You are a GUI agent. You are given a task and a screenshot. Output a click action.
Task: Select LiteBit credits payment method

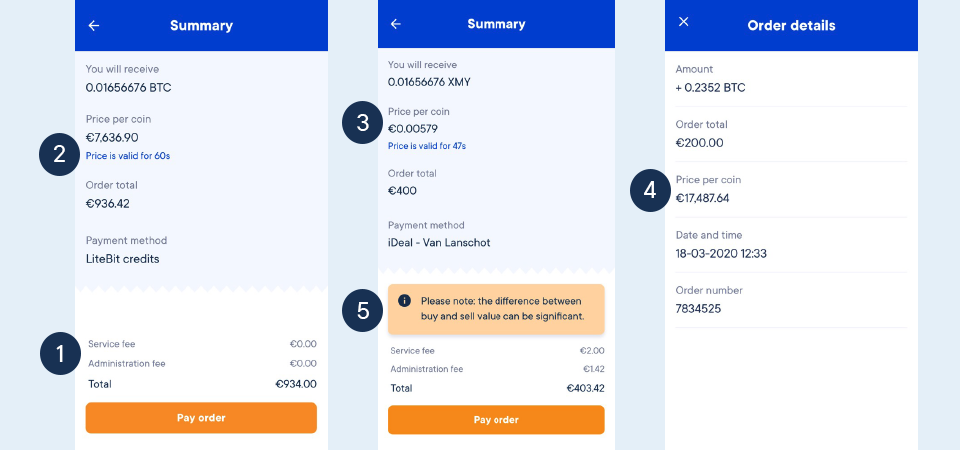pos(122,259)
